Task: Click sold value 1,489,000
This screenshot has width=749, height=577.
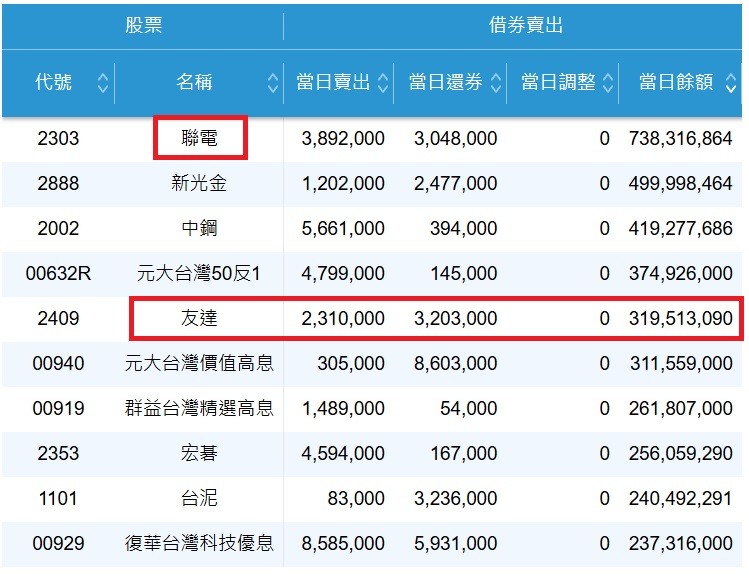Action: tap(343, 408)
